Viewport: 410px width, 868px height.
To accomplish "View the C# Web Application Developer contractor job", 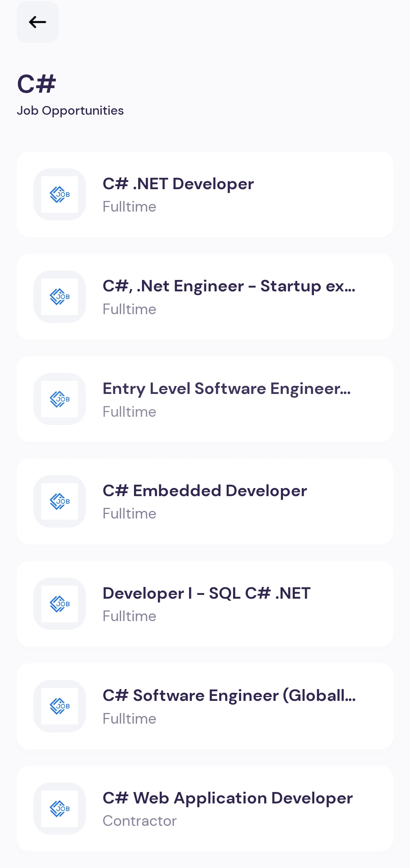I will pyautogui.click(x=205, y=808).
